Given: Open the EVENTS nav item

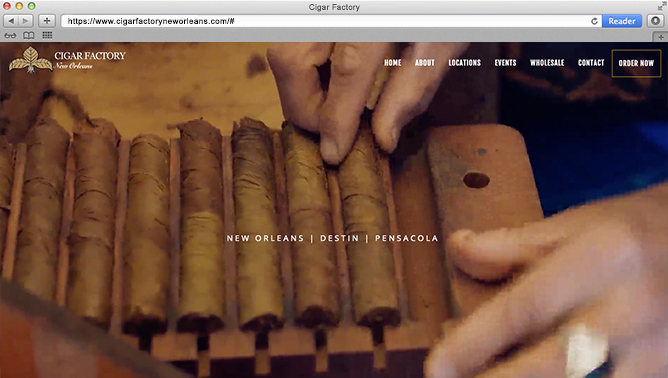Looking at the screenshot, I should [x=505, y=63].
